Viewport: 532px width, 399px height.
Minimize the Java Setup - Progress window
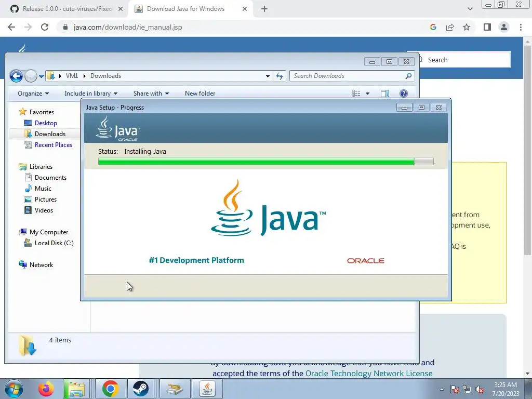point(404,108)
